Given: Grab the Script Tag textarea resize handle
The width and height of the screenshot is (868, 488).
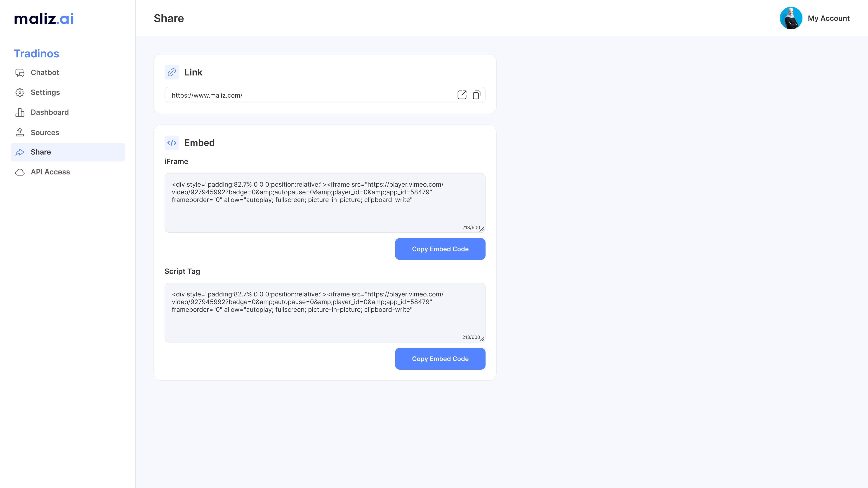Looking at the screenshot, I should point(482,339).
